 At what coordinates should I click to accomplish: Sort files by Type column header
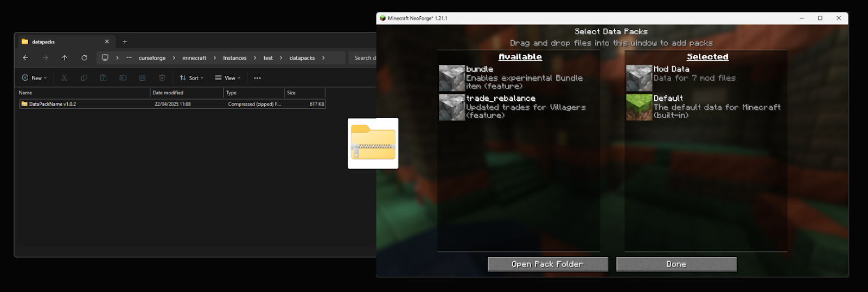pyautogui.click(x=254, y=93)
